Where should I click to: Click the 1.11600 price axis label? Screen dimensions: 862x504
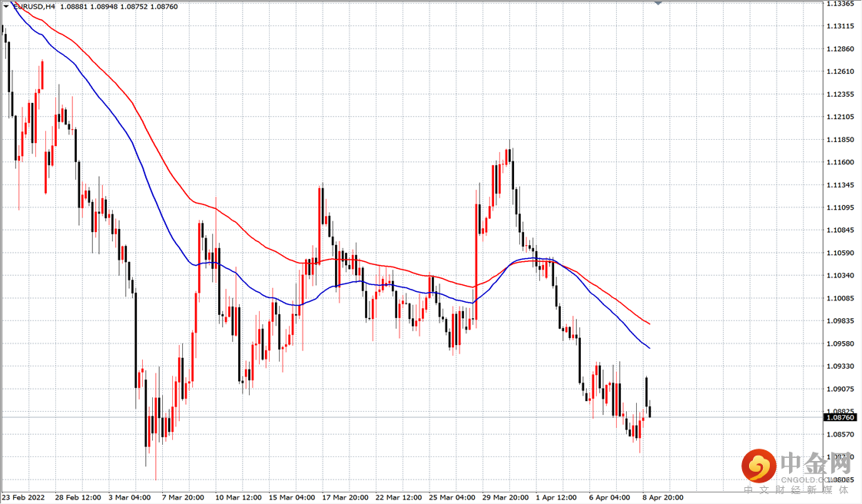840,162
